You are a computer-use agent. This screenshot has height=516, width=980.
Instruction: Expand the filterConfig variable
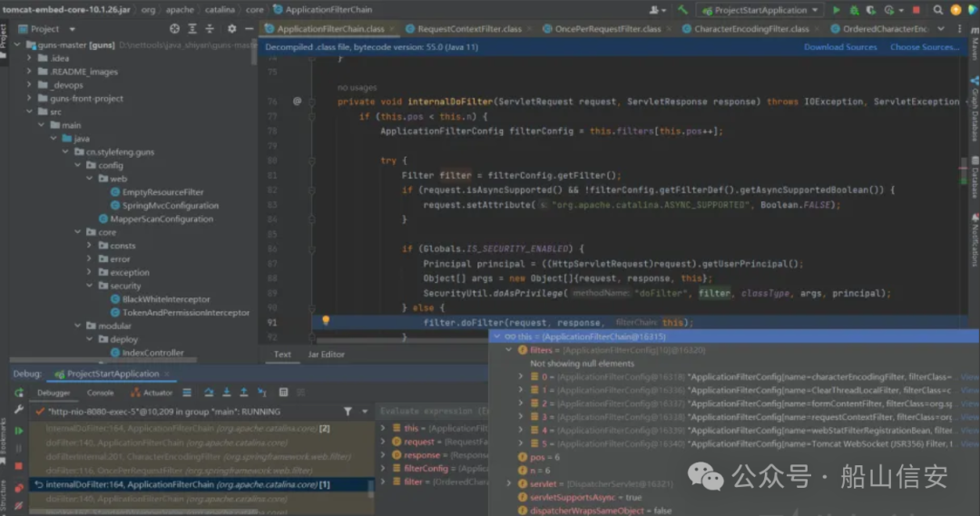[383, 468]
